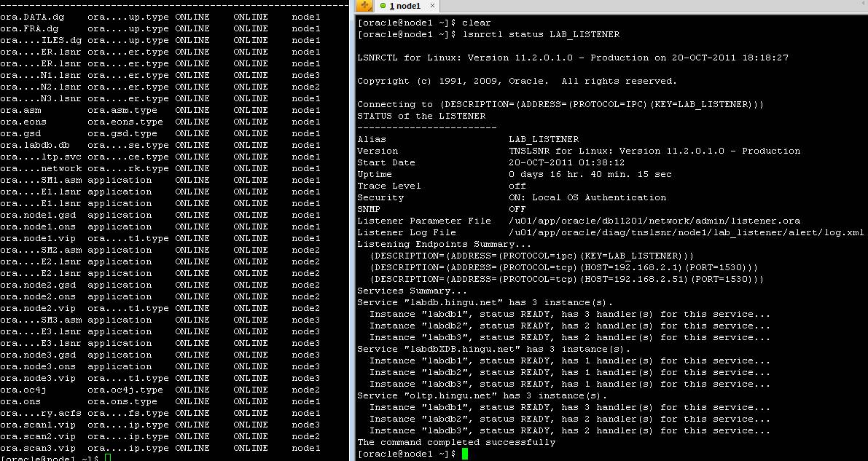Click the orange new session plus icon
The image size is (868, 461).
pyautogui.click(x=364, y=6)
